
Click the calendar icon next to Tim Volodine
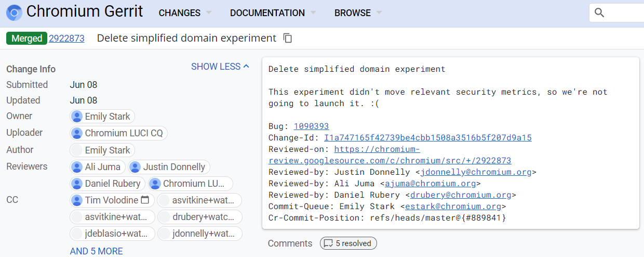coord(145,200)
